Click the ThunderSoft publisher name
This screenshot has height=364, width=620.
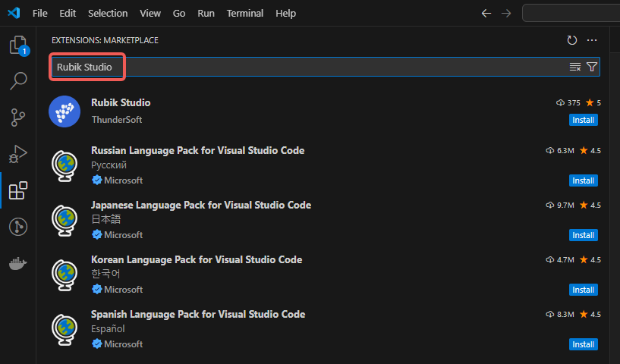pos(117,120)
